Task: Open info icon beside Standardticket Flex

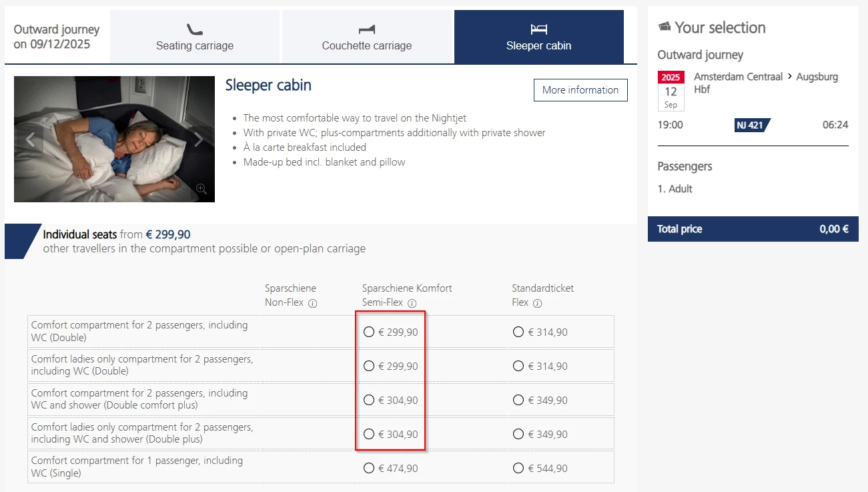Action: point(537,303)
